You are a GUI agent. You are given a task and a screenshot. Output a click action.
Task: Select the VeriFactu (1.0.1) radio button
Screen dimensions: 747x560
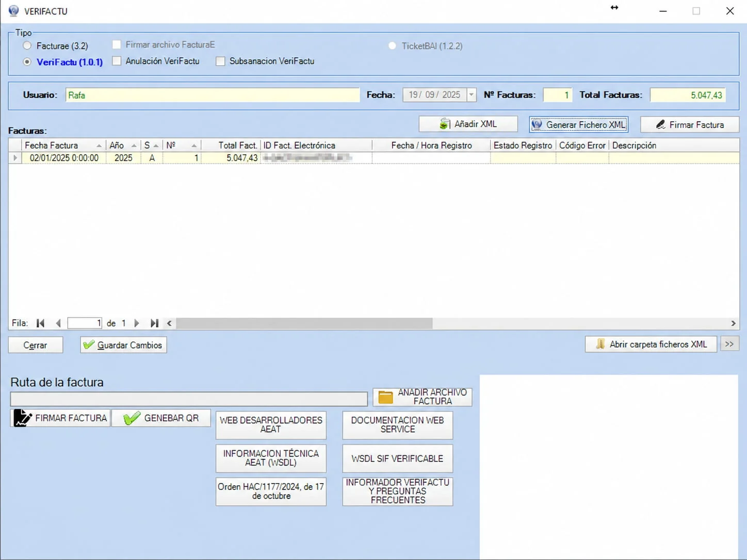[x=27, y=62]
